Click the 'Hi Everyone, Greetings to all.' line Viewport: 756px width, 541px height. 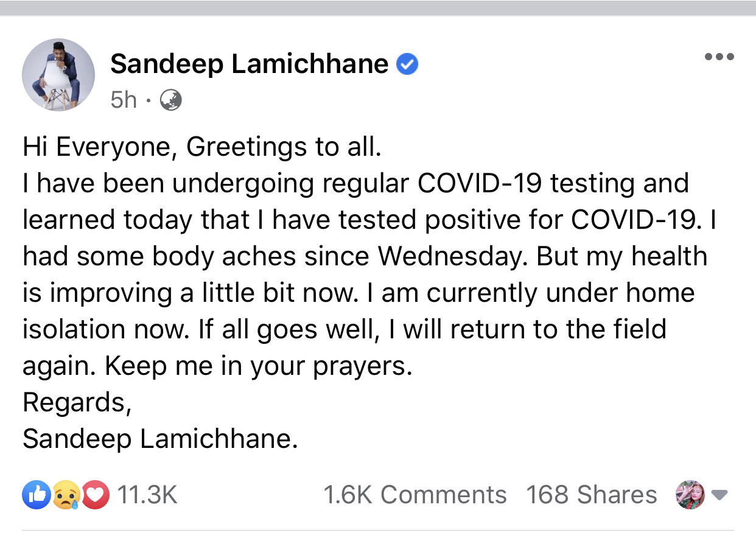(x=201, y=147)
